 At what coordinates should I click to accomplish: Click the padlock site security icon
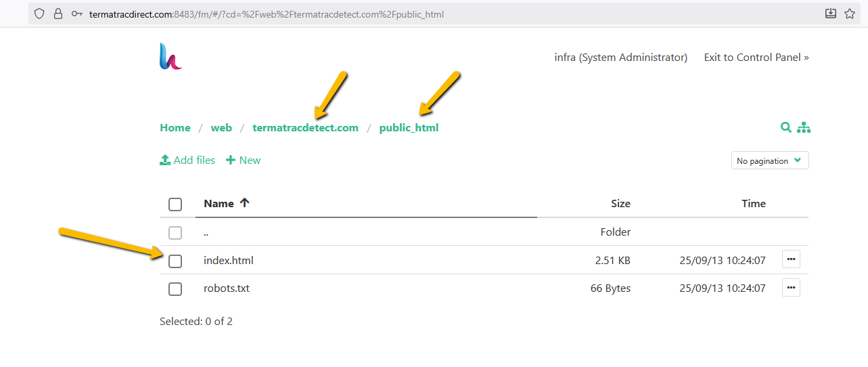click(58, 14)
